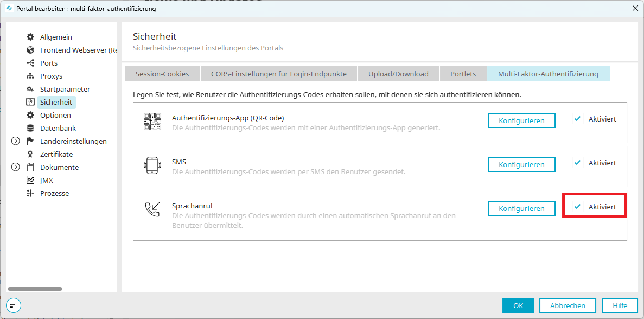The width and height of the screenshot is (644, 319).
Task: Disable Authentifizierungs-App Aktiviert checkbox
Action: tap(578, 119)
